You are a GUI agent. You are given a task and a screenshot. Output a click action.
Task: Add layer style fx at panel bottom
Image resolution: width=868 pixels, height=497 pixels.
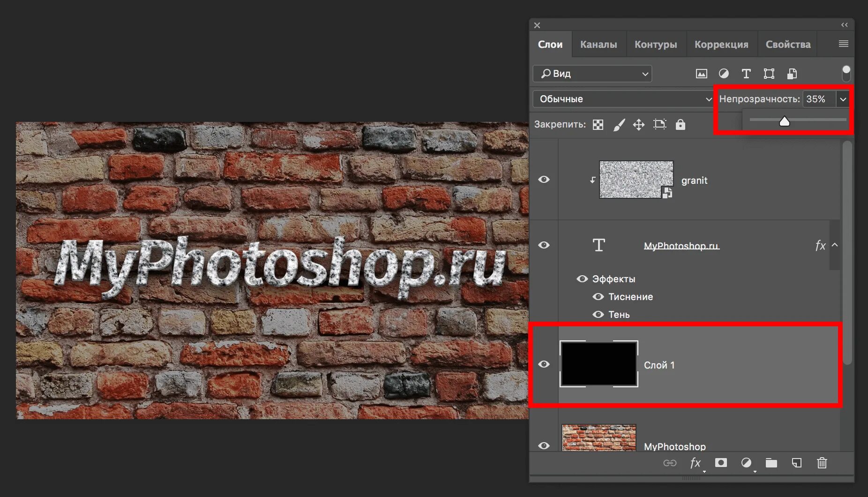695,463
